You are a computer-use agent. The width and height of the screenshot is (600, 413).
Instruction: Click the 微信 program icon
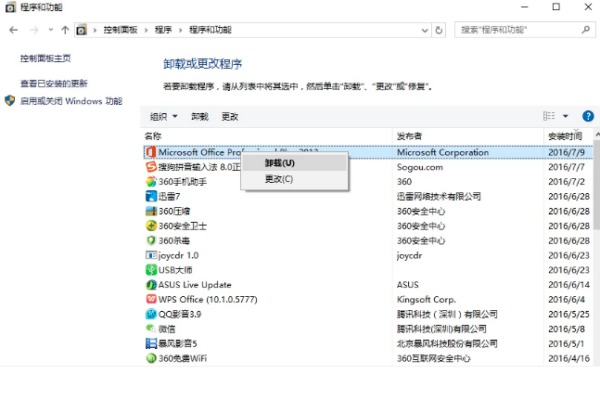[150, 328]
